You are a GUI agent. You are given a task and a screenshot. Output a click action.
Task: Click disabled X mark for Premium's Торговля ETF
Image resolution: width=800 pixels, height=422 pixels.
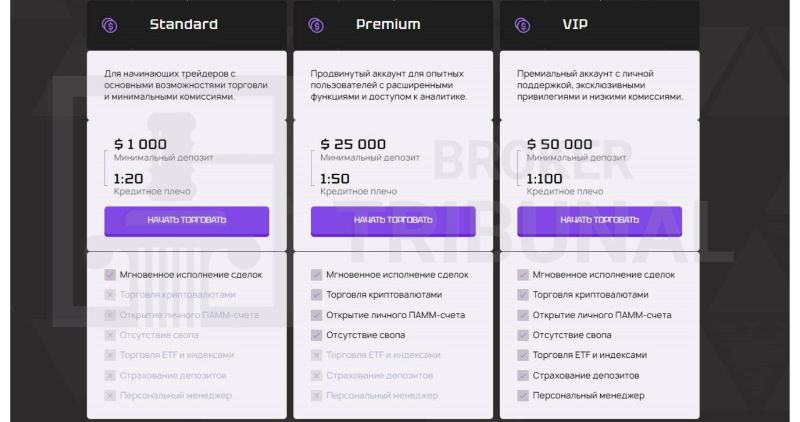pyautogui.click(x=316, y=355)
